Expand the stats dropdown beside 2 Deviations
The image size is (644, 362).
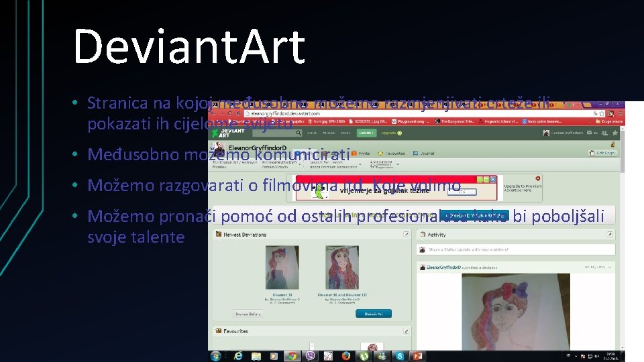pyautogui.click(x=398, y=165)
